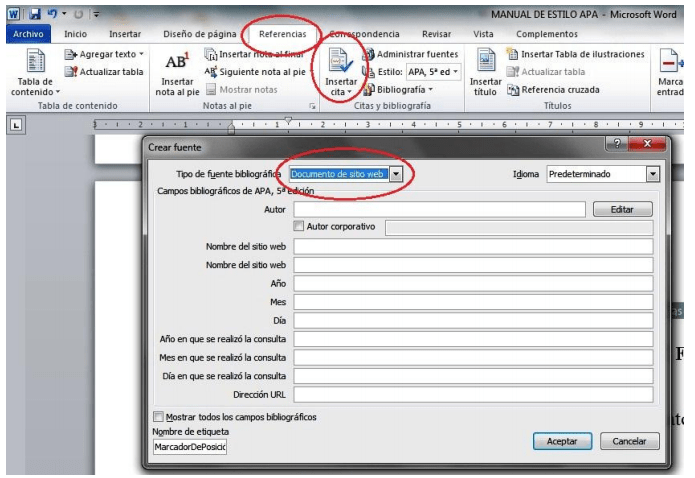Click Referencia cruzada
The image size is (695, 478).
pos(553,90)
